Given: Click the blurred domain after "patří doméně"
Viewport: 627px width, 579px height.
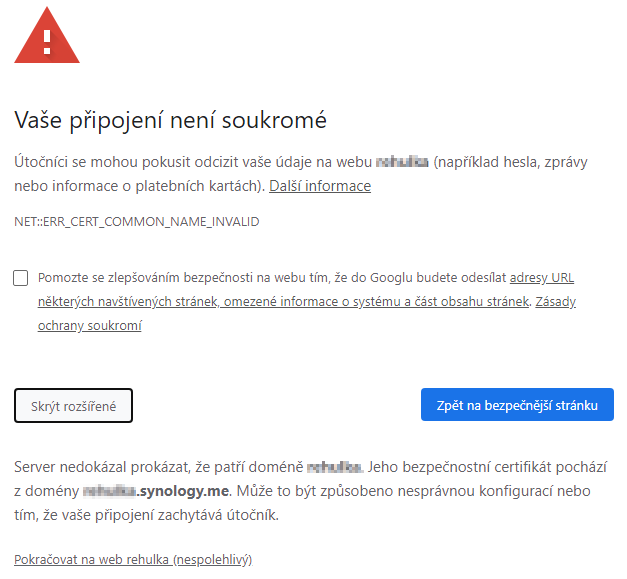Looking at the screenshot, I should coord(333,466).
